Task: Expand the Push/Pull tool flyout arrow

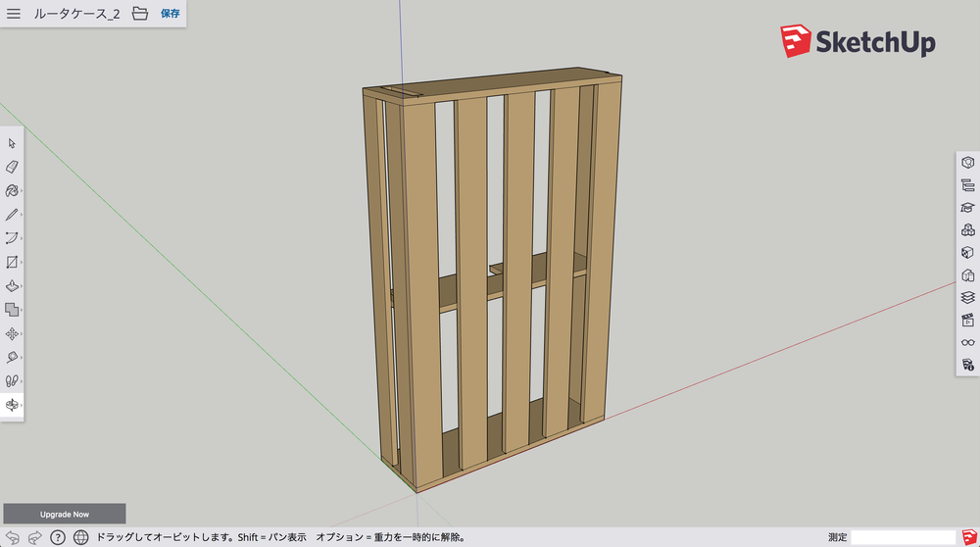Action: [22, 285]
